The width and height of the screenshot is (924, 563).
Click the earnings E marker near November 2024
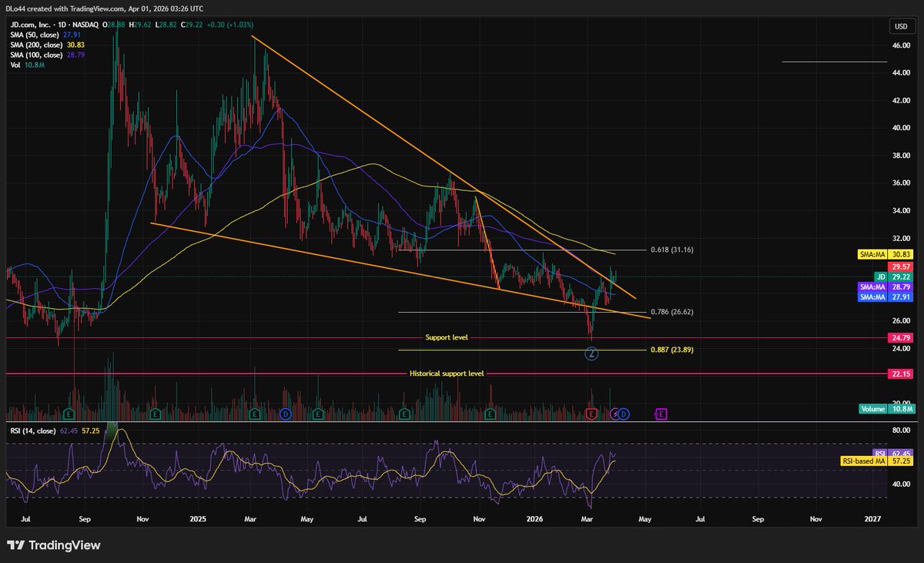click(x=154, y=414)
